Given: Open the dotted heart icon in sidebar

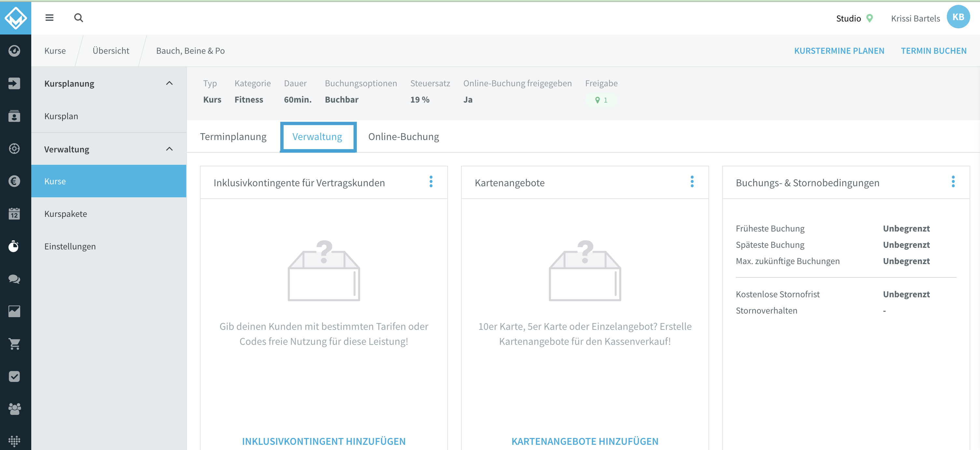Looking at the screenshot, I should tap(14, 441).
